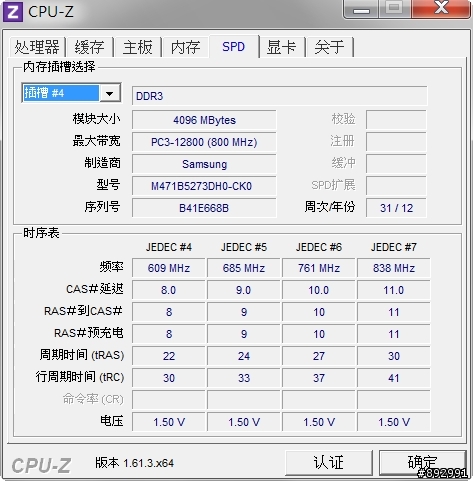Click the tRAS value 27
Image resolution: width=473 pixels, height=481 pixels.
click(x=319, y=356)
